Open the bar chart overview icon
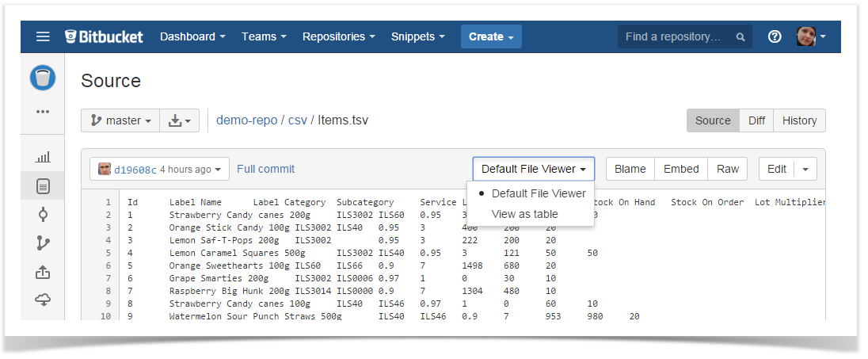Screen dimensions: 868x359 (x=43, y=158)
